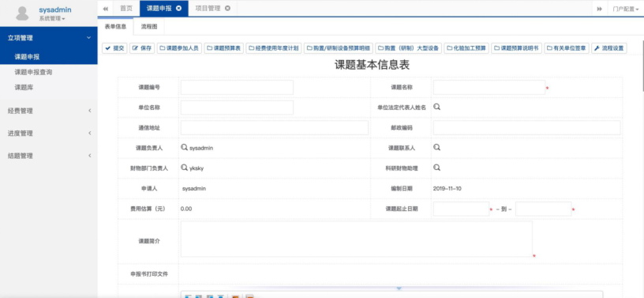Click search icon for 课题联系人
The width and height of the screenshot is (644, 298).
(437, 147)
